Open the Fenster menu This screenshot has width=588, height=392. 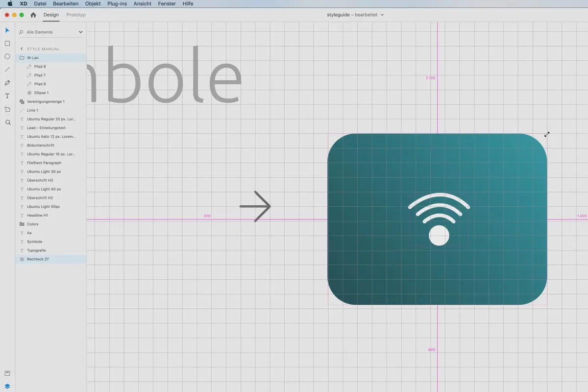pos(167,3)
